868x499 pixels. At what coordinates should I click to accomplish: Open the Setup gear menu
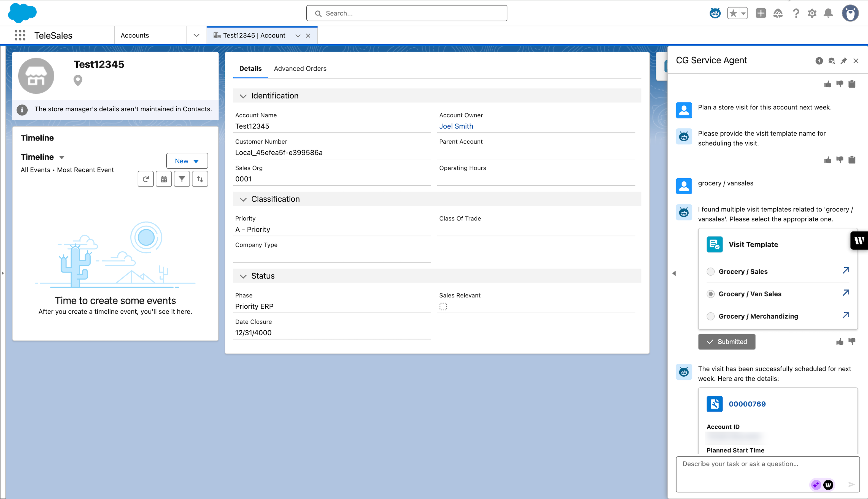click(x=812, y=14)
